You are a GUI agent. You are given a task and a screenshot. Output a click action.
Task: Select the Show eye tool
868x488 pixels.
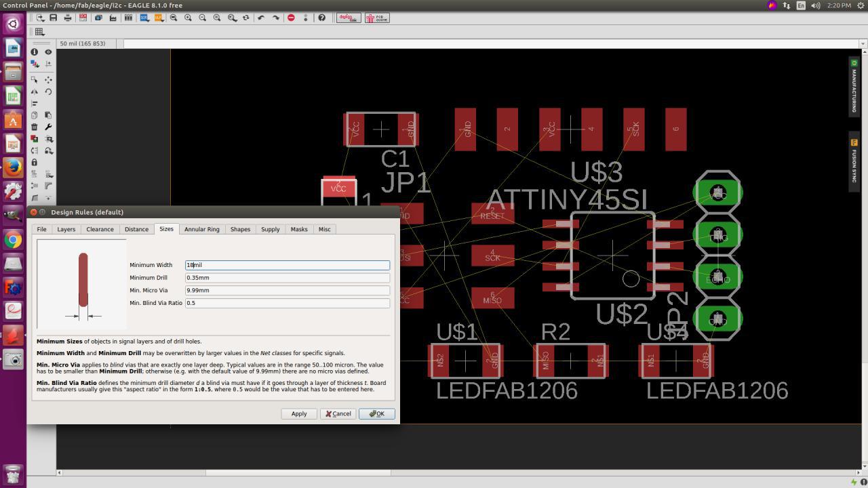pos(48,52)
